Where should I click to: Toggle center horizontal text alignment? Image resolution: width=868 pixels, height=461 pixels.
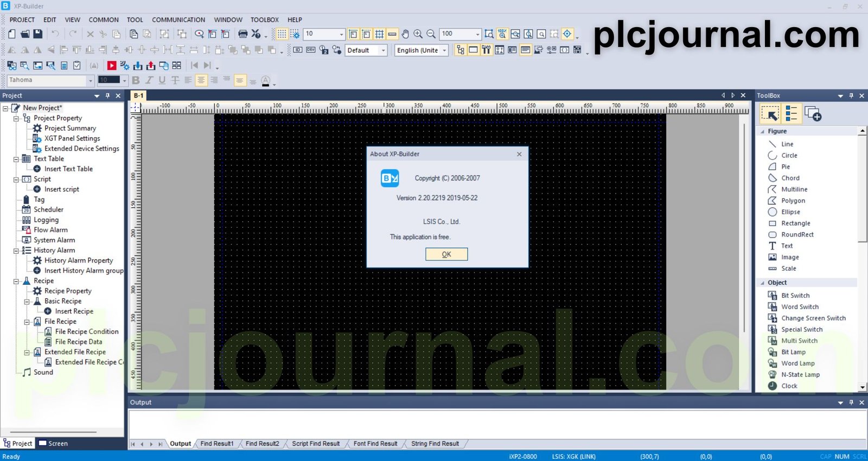pos(201,80)
